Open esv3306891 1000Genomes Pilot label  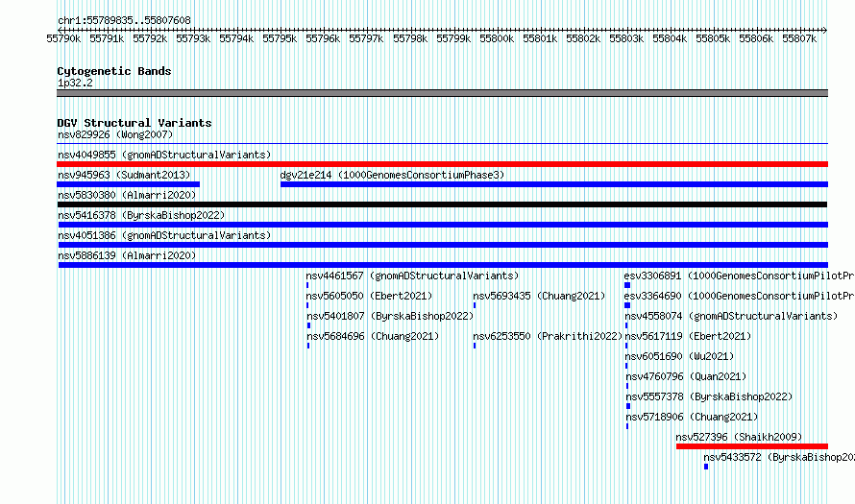point(739,276)
